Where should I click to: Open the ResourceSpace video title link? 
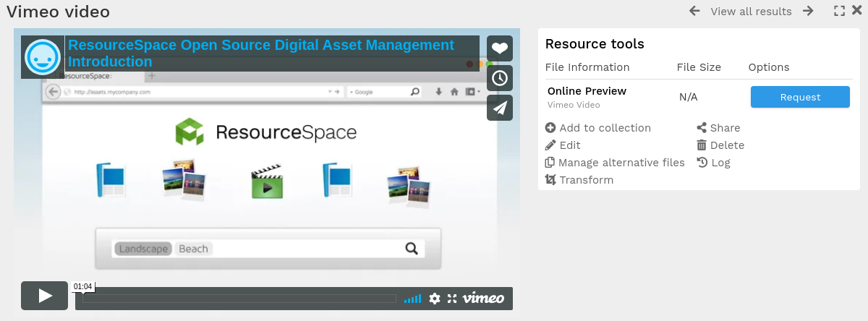click(261, 54)
